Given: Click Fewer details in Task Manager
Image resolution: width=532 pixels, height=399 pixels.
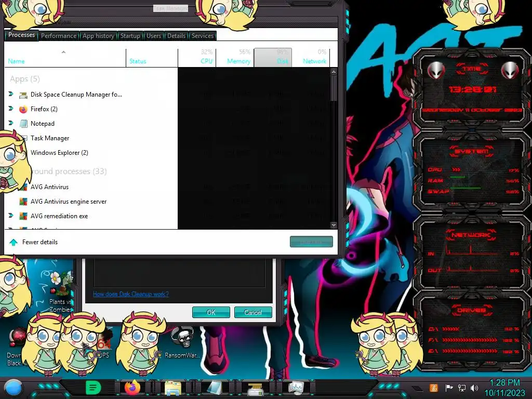Looking at the screenshot, I should 40,242.
